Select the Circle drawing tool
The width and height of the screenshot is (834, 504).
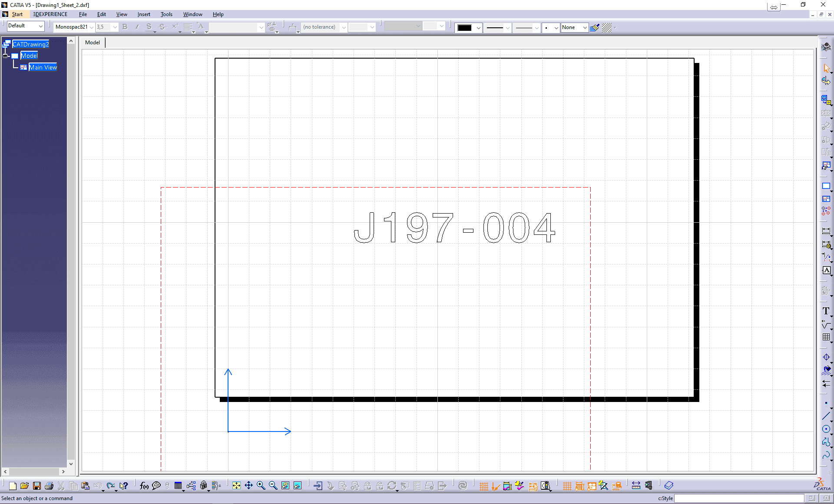[826, 429]
